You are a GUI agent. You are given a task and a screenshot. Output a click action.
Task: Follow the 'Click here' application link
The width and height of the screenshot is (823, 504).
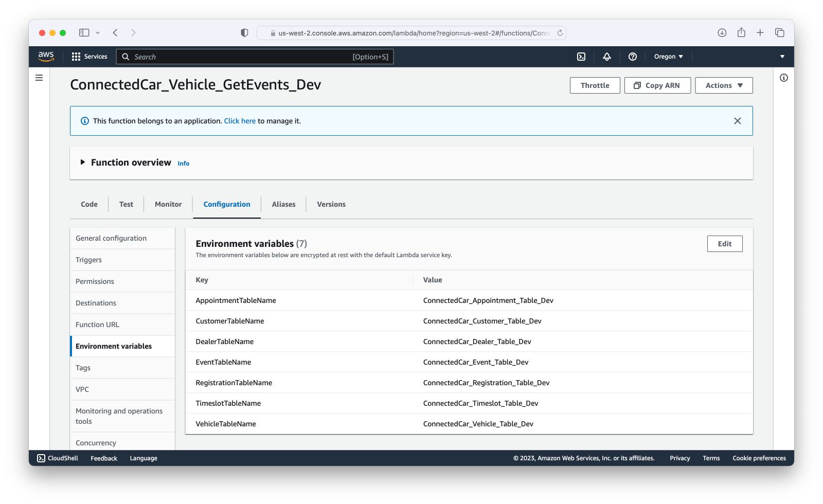[240, 121]
